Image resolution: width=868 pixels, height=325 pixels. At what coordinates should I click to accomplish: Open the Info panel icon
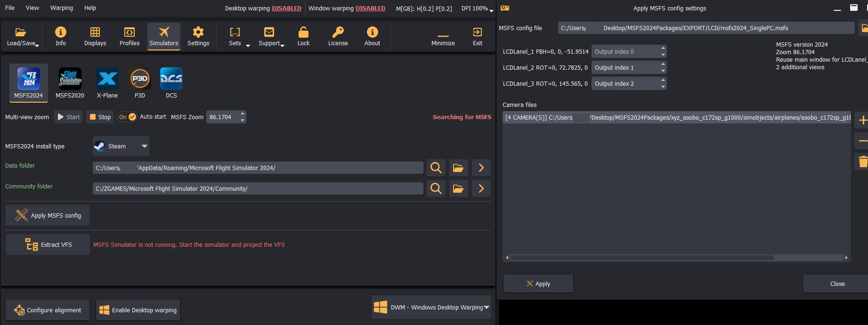point(61,36)
